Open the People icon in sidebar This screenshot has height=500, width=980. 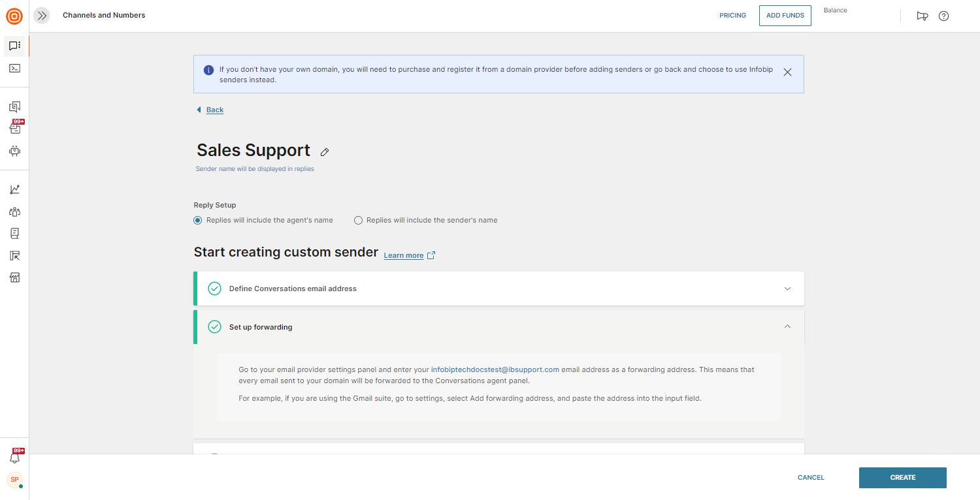(14, 211)
